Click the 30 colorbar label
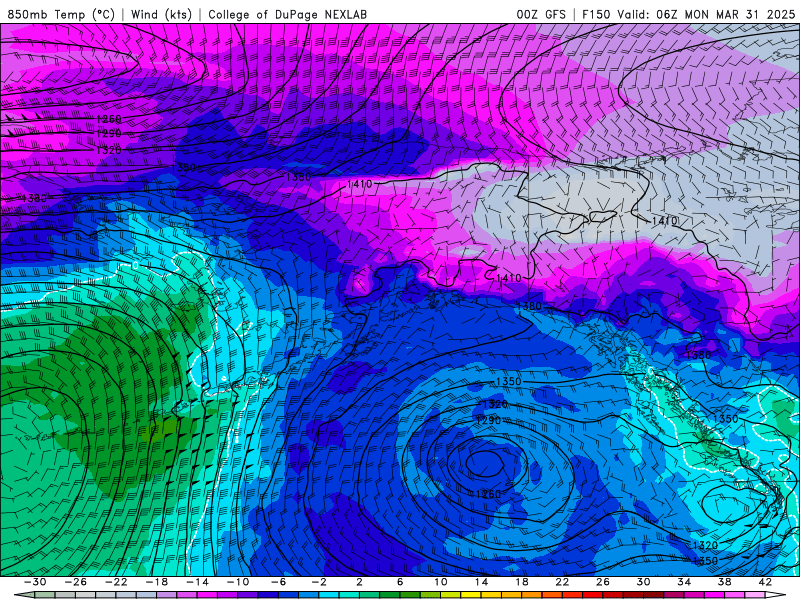Viewport: 800px width, 600px height. [x=643, y=582]
